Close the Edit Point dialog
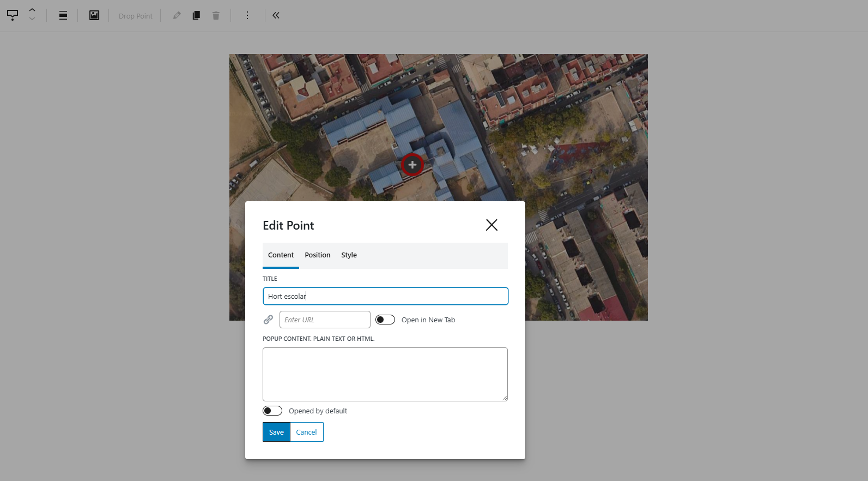Screen dimensions: 868x481 tap(491, 225)
